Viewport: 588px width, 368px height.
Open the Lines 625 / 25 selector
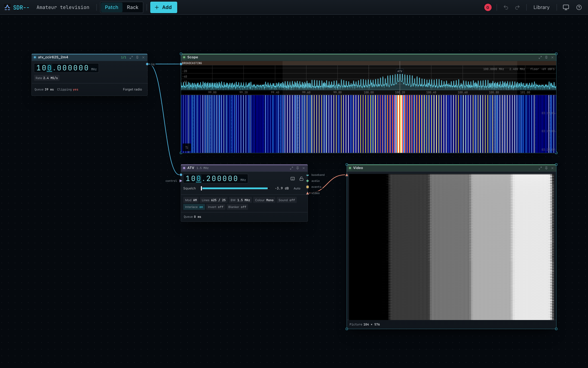pyautogui.click(x=213, y=200)
